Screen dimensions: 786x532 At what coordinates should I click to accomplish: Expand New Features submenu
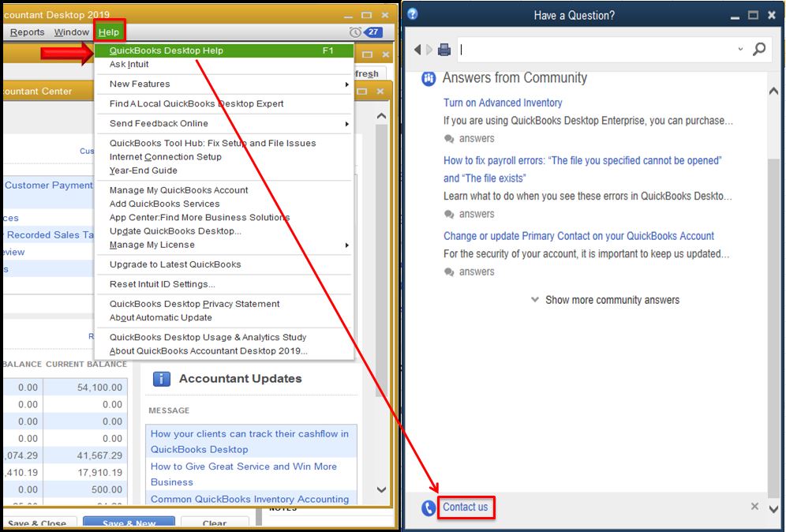pyautogui.click(x=224, y=84)
